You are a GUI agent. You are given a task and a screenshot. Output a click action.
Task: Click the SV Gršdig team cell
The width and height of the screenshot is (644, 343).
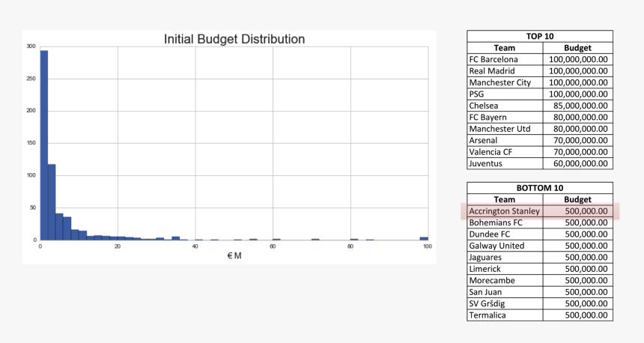coord(505,303)
